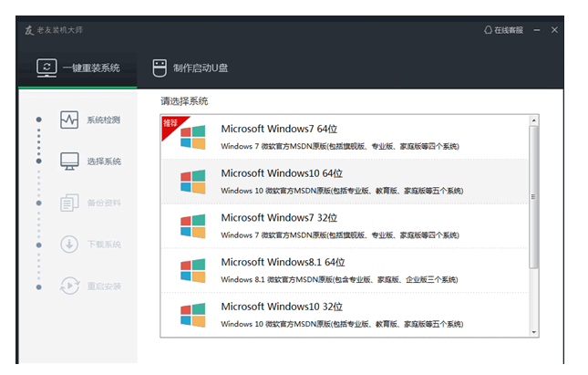588x375 pixels.
Task: Click Windows10 32位 MSDN description line
Action: click(x=342, y=324)
